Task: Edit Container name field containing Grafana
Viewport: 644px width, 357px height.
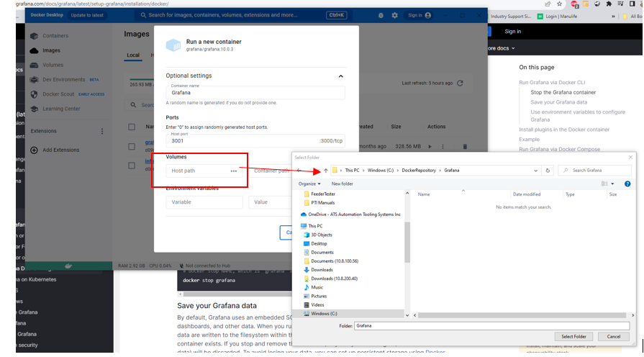Action: point(255,92)
